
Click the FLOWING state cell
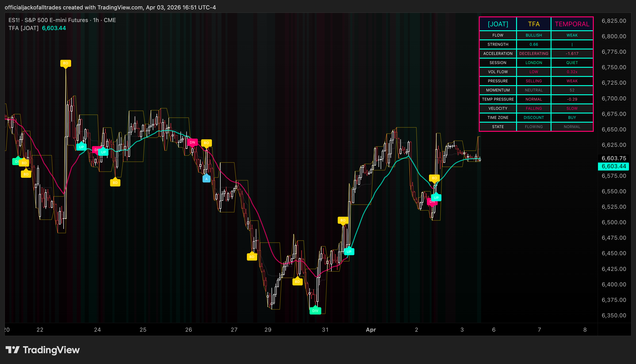click(534, 127)
